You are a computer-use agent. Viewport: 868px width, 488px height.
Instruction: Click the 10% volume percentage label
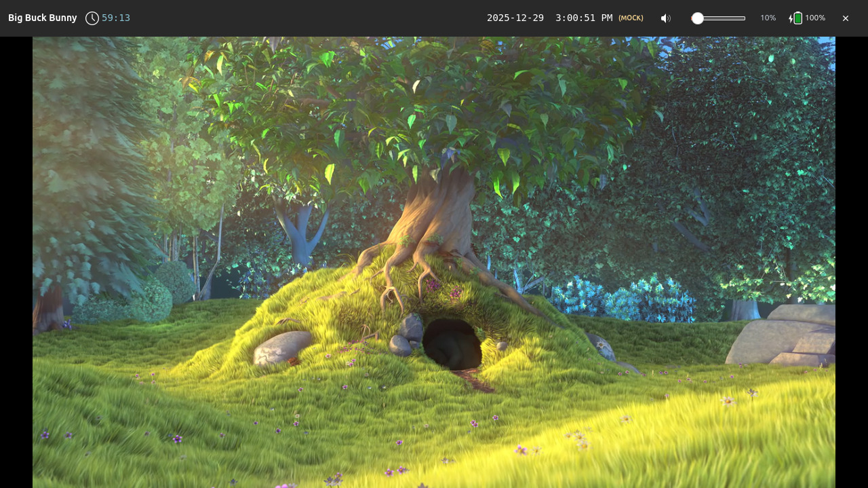click(x=768, y=18)
